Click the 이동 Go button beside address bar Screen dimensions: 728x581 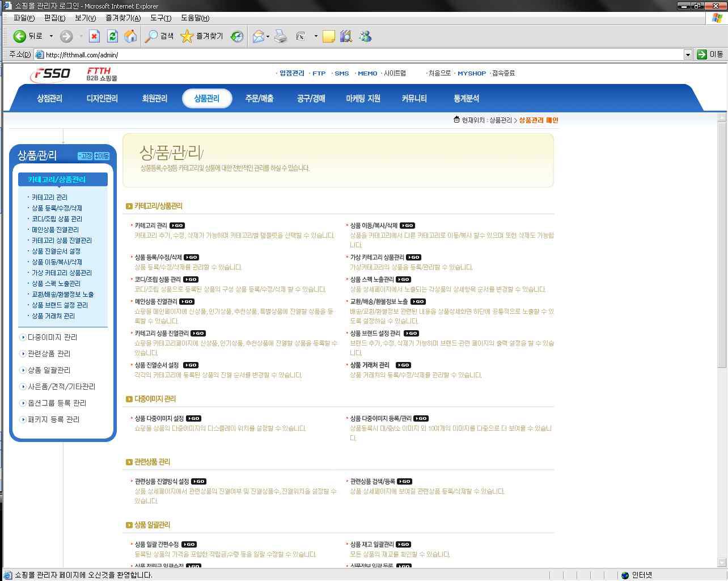tap(710, 54)
